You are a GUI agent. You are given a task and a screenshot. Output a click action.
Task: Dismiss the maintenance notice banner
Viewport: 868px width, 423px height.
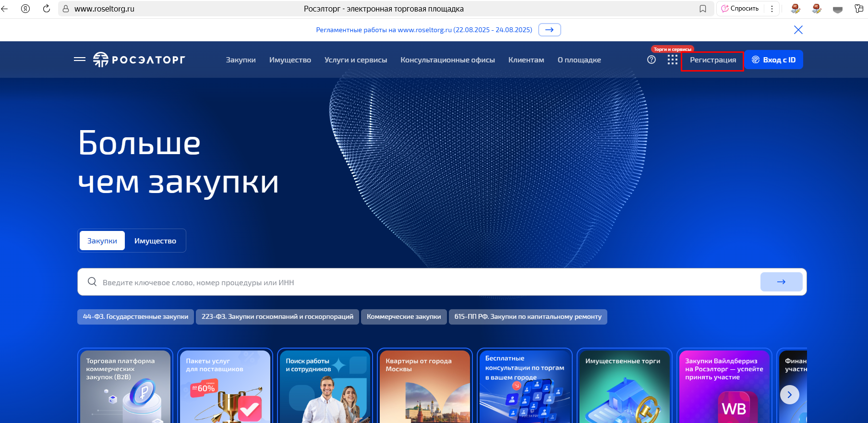click(x=798, y=30)
